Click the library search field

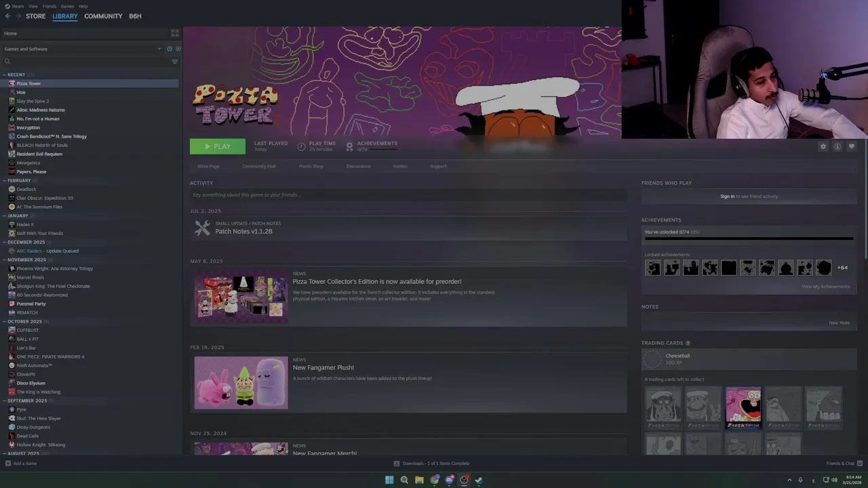click(85, 62)
